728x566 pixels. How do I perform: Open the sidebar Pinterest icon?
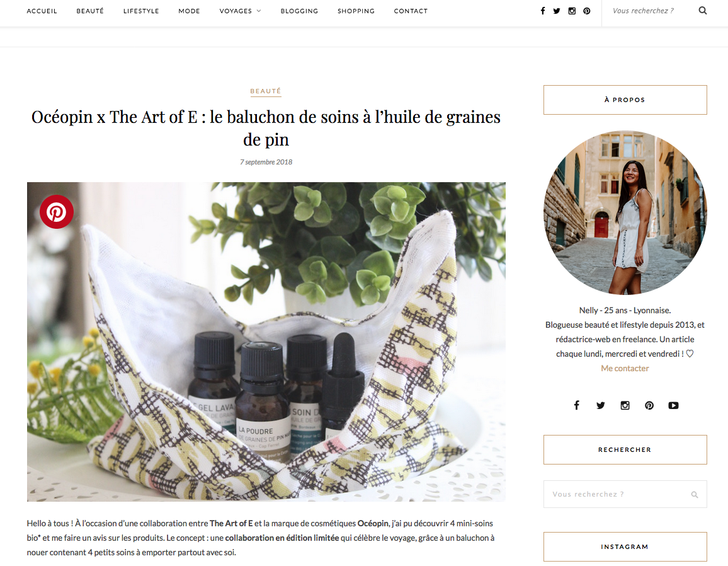tap(649, 405)
